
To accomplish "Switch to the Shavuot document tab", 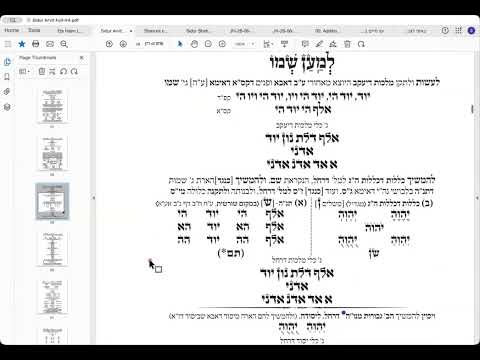I will click(155, 31).
